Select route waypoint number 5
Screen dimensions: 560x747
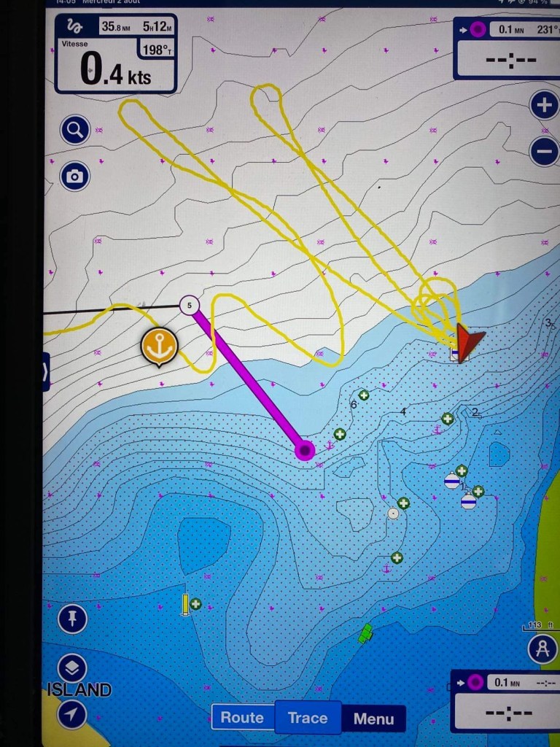pos(189,305)
